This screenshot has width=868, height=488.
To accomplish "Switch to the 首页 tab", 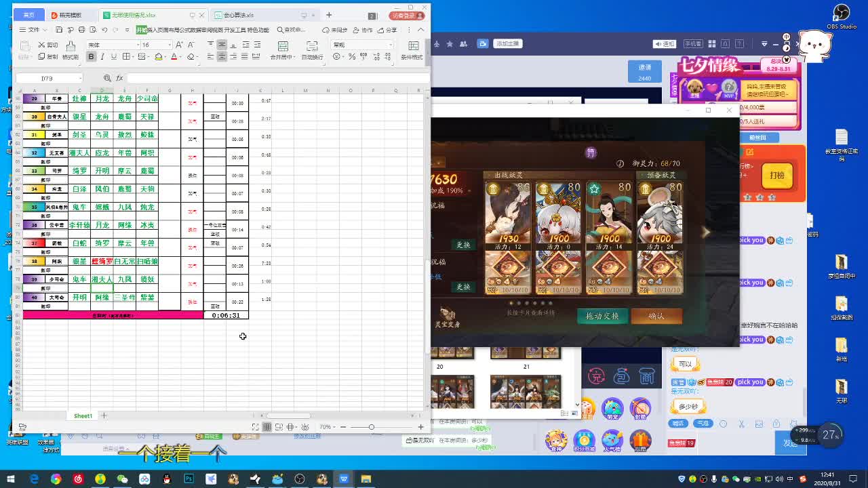I will [29, 15].
